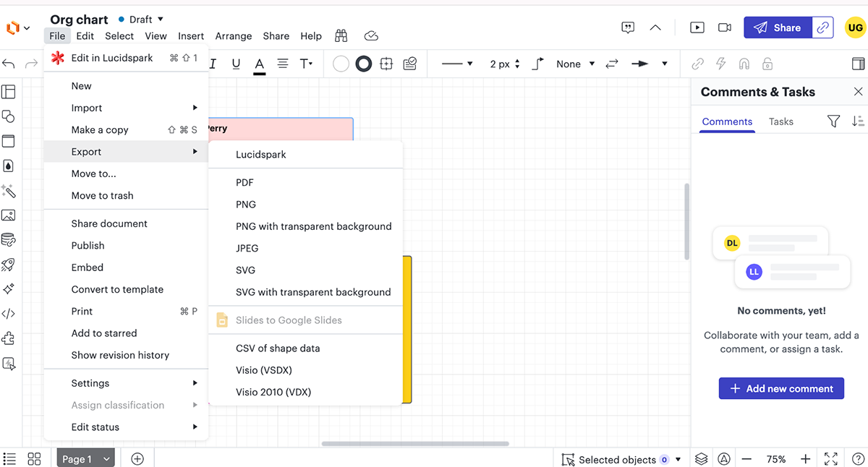The image size is (868, 467).
Task: Click the binoculars search icon
Action: [341, 36]
